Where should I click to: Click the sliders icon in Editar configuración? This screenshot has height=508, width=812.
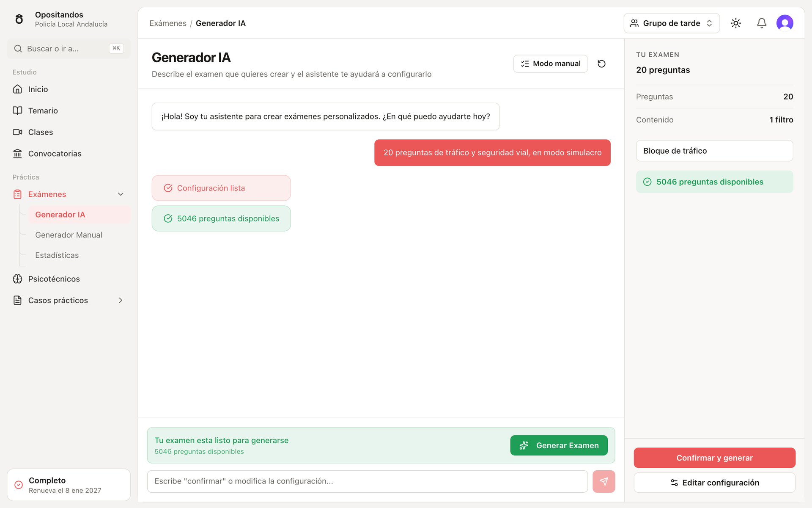point(674,483)
